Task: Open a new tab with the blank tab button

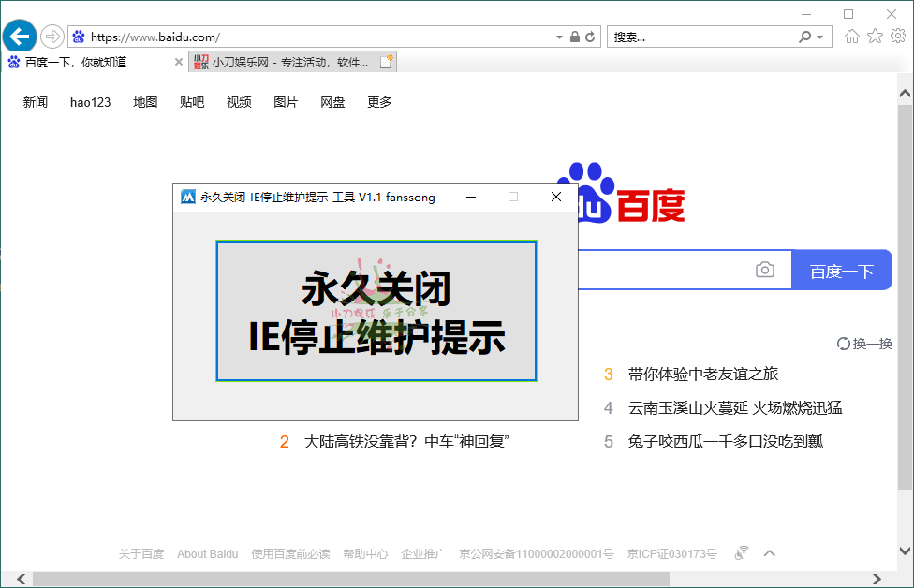Action: click(x=386, y=62)
